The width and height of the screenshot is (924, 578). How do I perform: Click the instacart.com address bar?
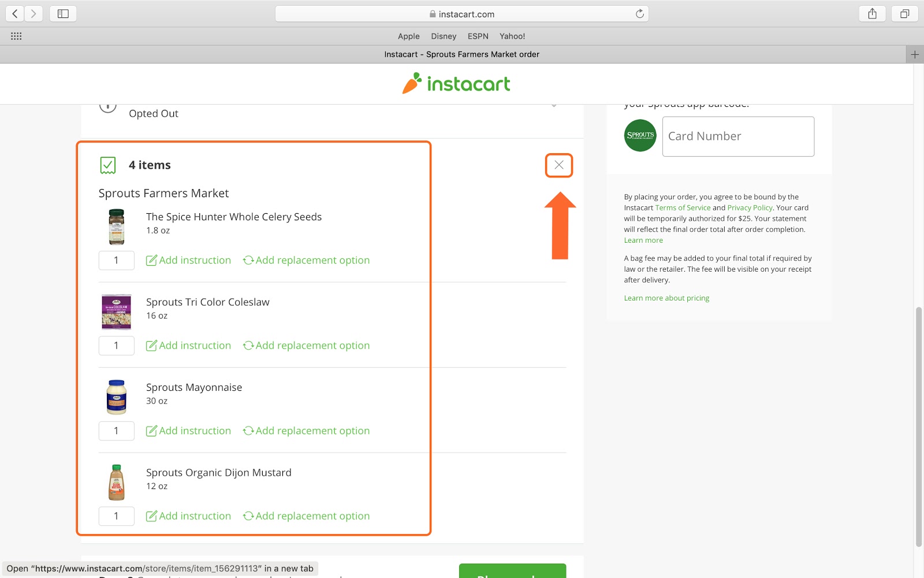tap(462, 14)
